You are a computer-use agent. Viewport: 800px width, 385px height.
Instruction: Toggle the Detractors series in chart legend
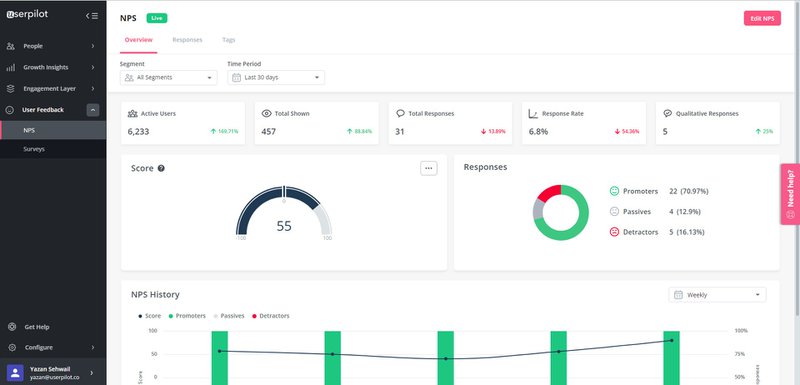(x=271, y=316)
